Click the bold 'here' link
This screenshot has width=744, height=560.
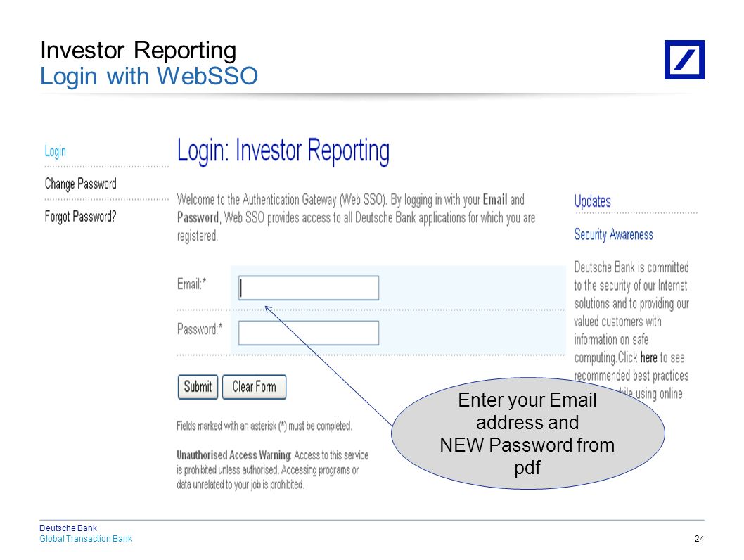tap(648, 357)
